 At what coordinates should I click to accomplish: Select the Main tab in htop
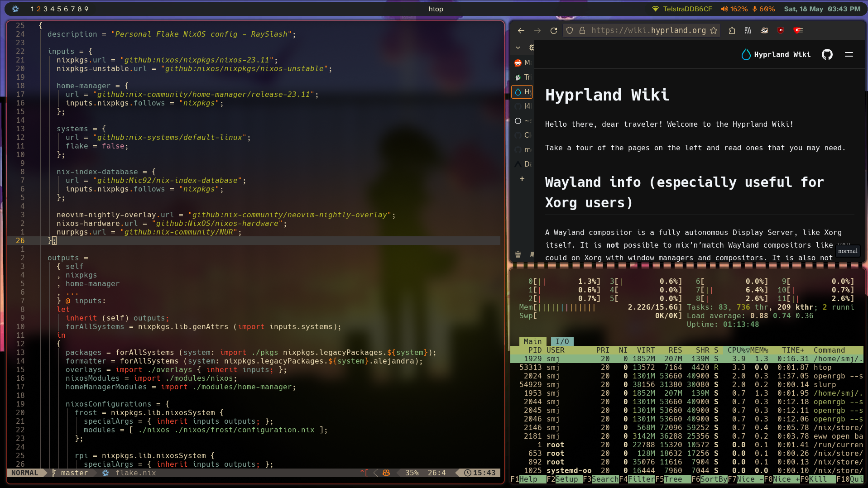coord(532,341)
